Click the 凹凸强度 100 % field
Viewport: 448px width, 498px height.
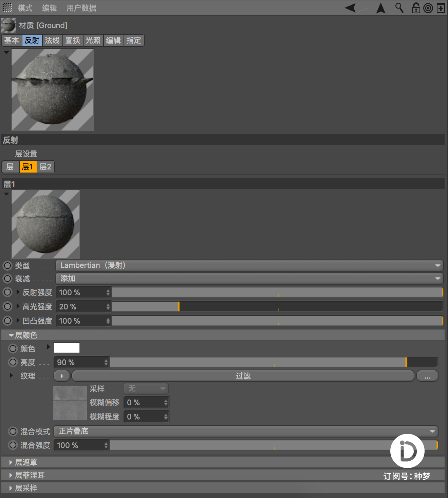click(83, 321)
